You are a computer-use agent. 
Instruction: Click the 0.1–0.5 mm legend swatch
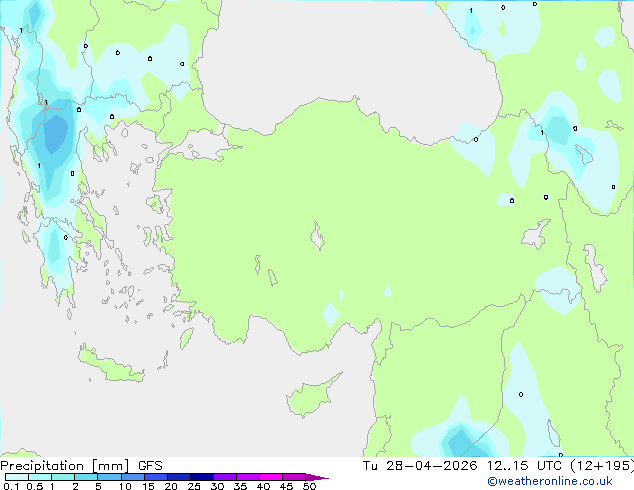(x=17, y=477)
